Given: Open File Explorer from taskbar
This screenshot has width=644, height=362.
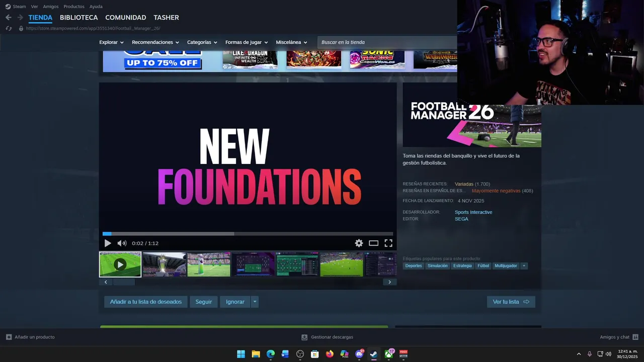Looking at the screenshot, I should coord(256,354).
